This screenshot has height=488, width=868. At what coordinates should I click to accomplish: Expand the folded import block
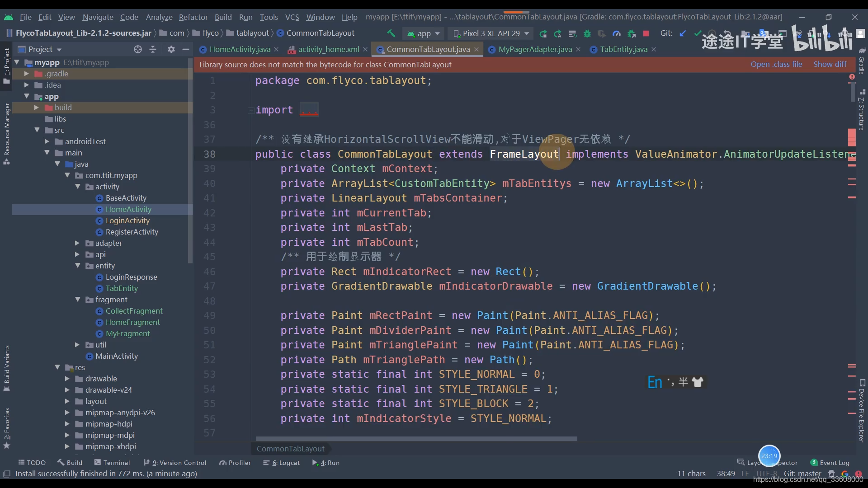309,110
